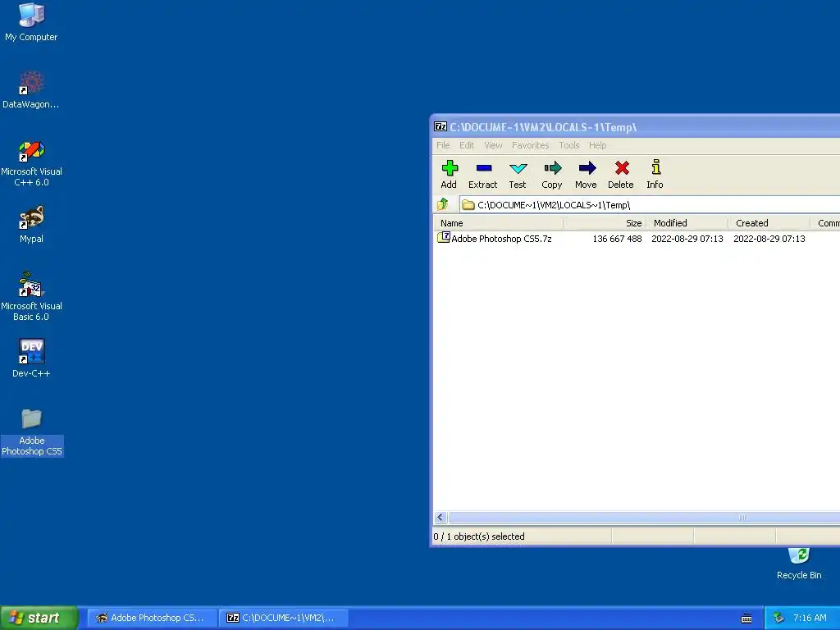Click the horizontal scrollbar thumb

click(645, 517)
